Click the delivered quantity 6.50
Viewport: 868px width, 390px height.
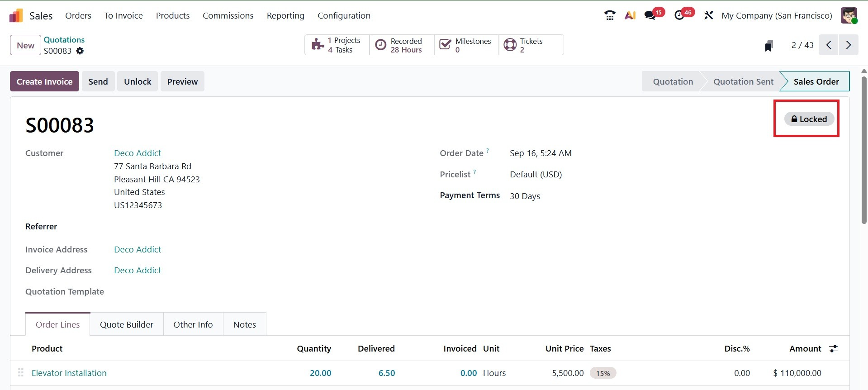(387, 373)
